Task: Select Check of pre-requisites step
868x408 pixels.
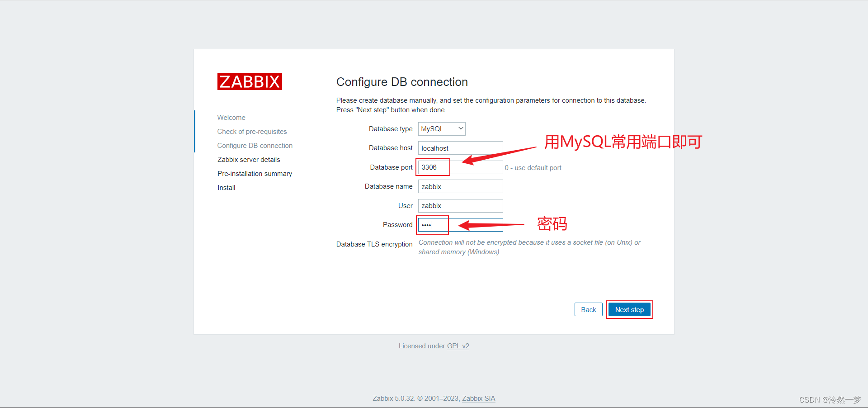Action: pos(252,132)
